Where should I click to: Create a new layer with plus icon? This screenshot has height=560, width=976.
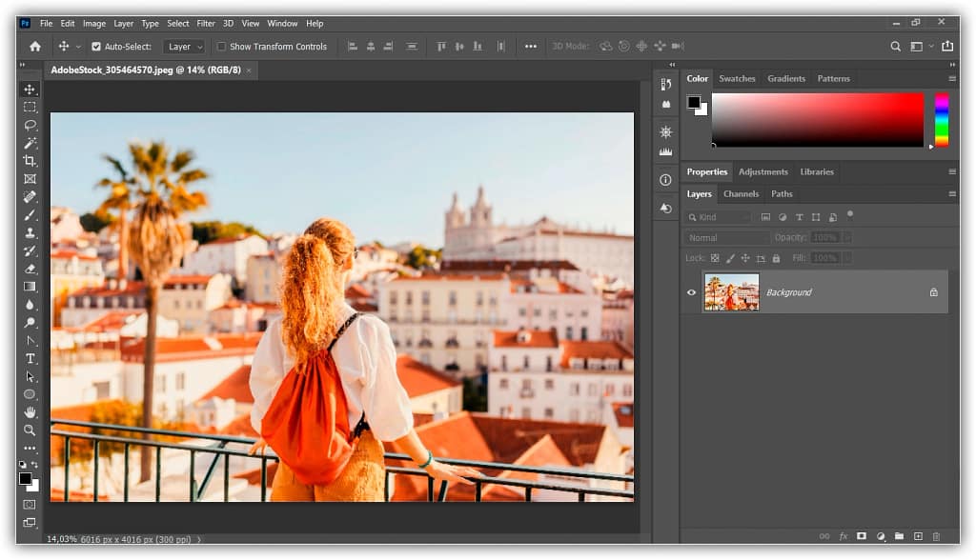click(x=918, y=536)
